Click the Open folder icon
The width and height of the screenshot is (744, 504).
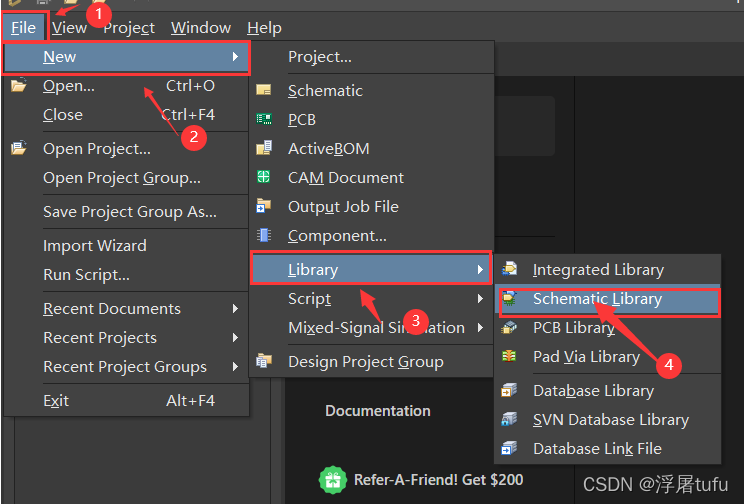pos(19,86)
